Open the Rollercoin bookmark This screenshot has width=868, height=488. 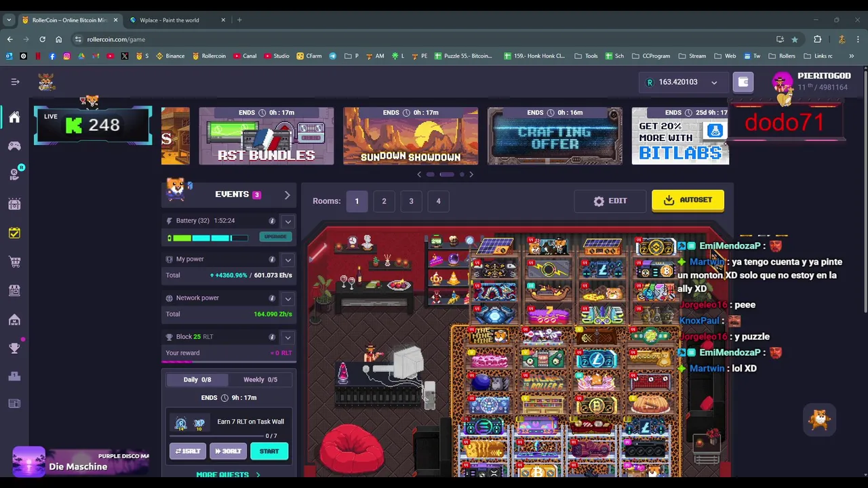coord(209,56)
